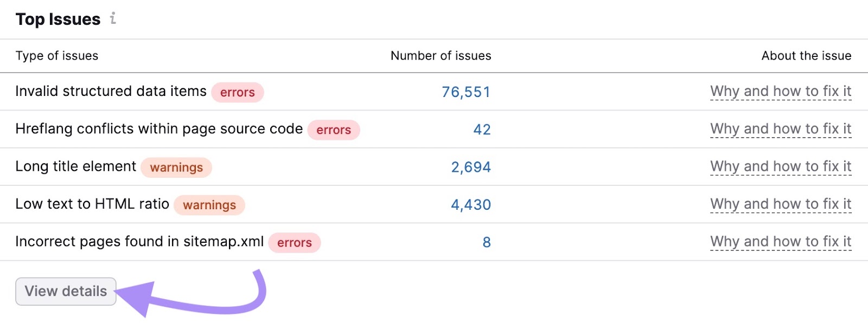Open the 8 incorrect sitemap pages count
Image resolution: width=868 pixels, height=323 pixels.
(x=487, y=242)
